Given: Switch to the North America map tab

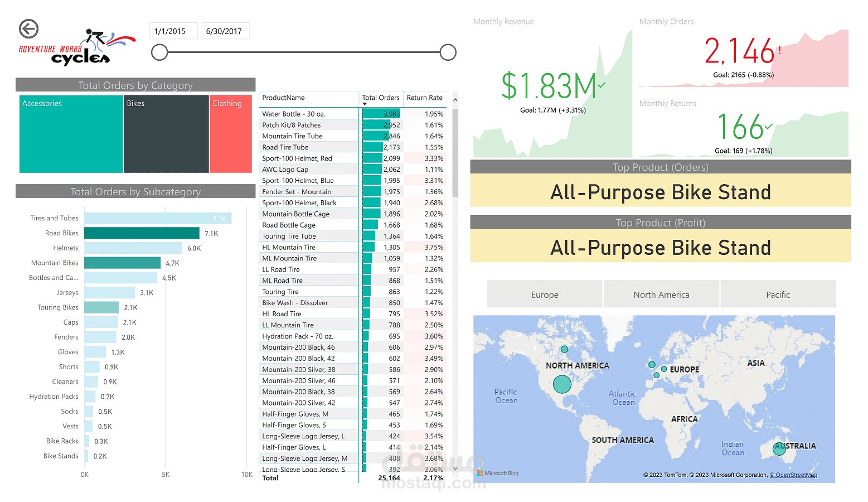Looking at the screenshot, I should pyautogui.click(x=661, y=294).
